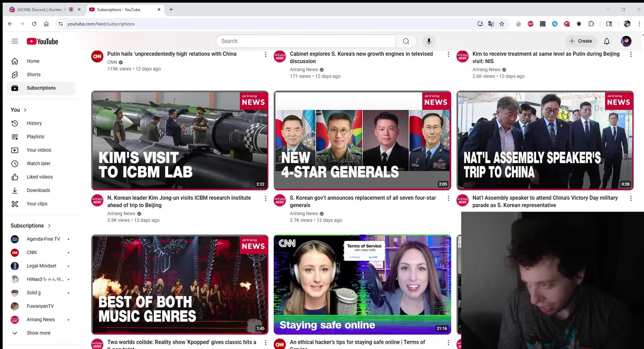
Task: Open the browser extensions puzzle icon
Action: [x=591, y=24]
